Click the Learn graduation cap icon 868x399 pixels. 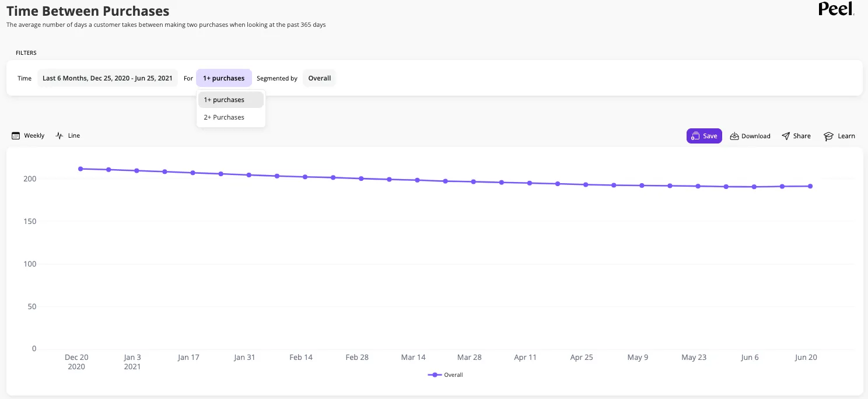(x=828, y=136)
